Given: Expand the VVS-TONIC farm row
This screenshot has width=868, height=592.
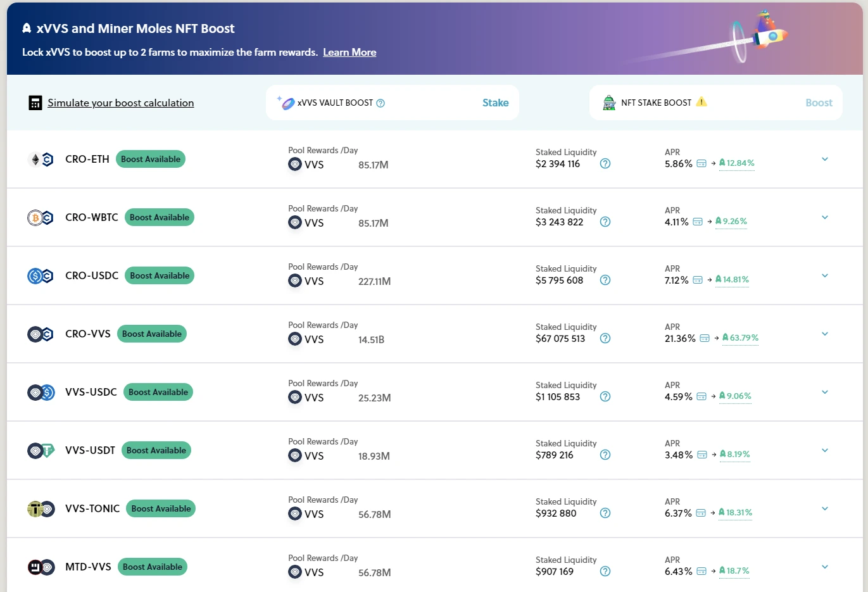Looking at the screenshot, I should (x=825, y=509).
